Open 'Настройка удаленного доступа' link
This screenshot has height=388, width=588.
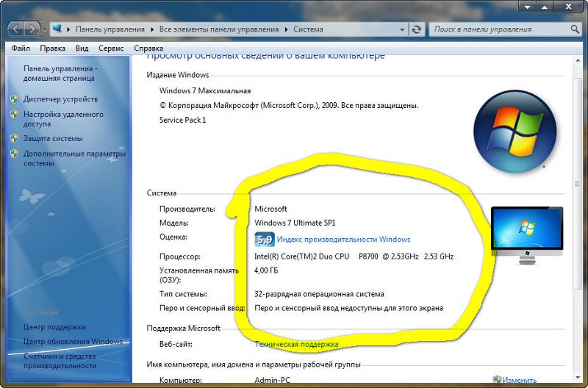(63, 119)
